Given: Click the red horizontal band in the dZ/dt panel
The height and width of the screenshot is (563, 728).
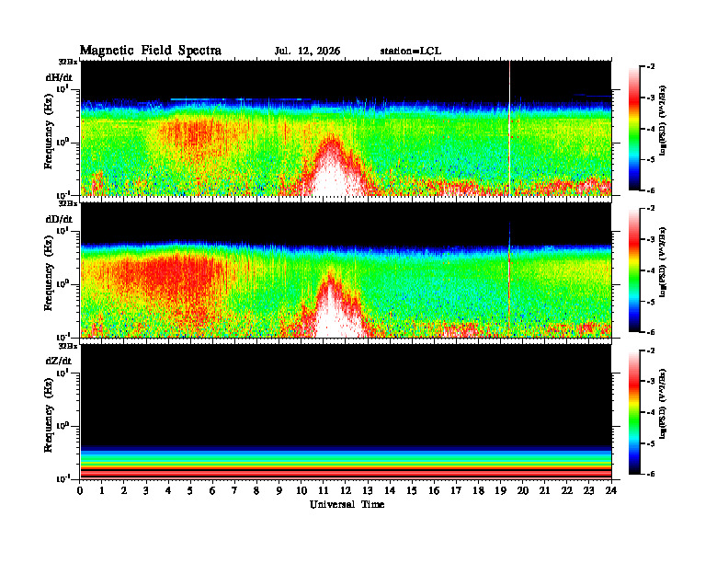Looking at the screenshot, I should pyautogui.click(x=346, y=473).
